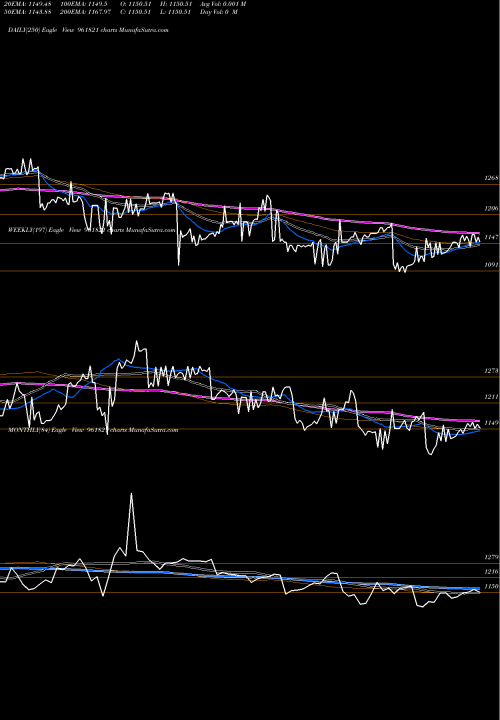Click the Avg Vol 0.001 M readout
Image resolution: width=500 pixels, height=720 pixels.
223,4
